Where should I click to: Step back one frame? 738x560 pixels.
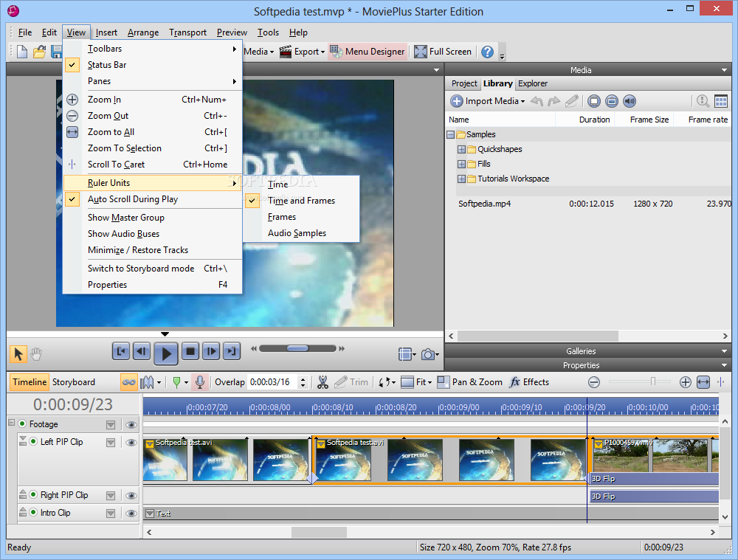click(x=142, y=351)
